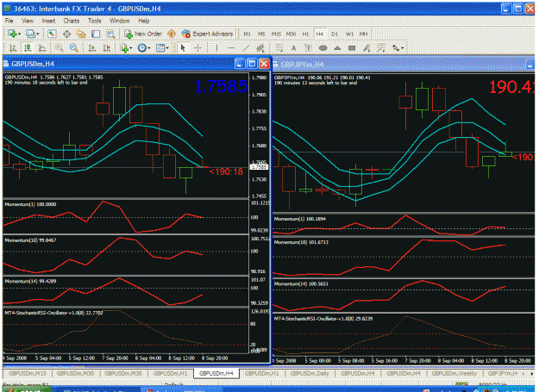539x392 pixels.
Task: Select the Rectangle shape tool
Action: click(x=352, y=47)
